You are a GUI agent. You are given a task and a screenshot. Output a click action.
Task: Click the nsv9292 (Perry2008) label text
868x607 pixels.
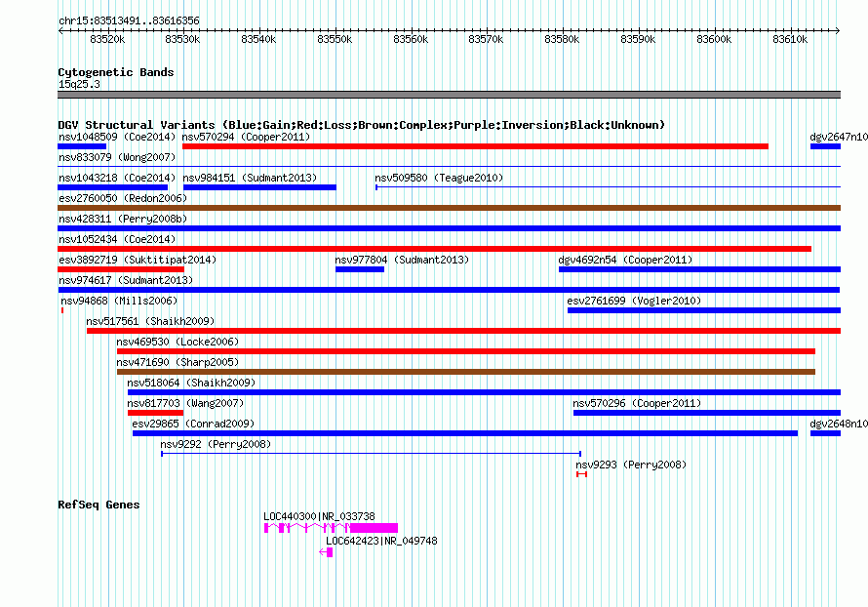pos(216,444)
